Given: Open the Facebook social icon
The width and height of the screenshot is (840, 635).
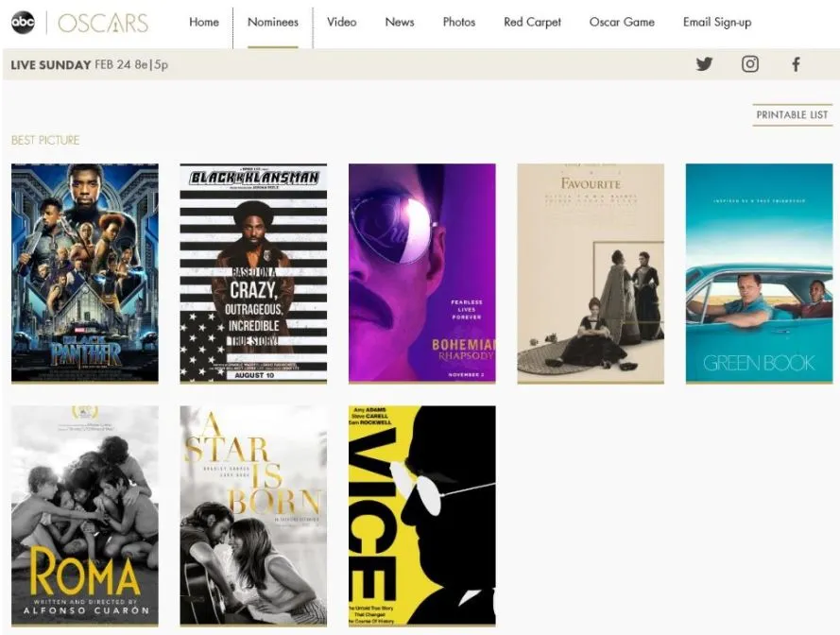Looking at the screenshot, I should pos(797,64).
